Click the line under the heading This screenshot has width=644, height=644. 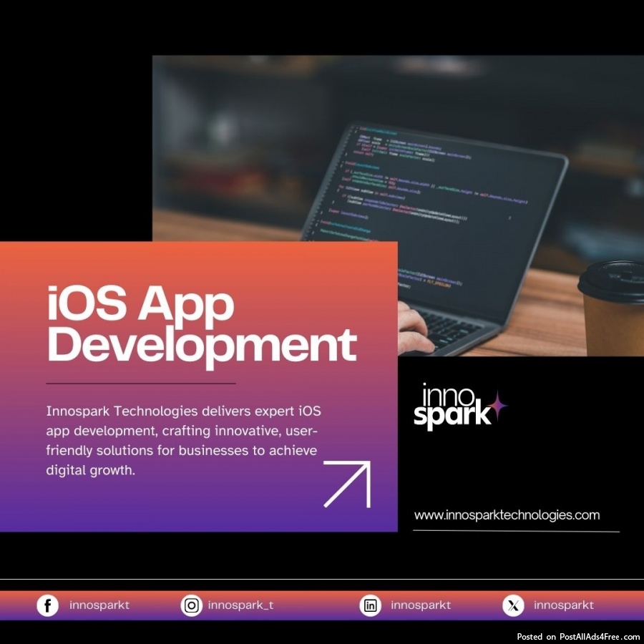(x=140, y=384)
